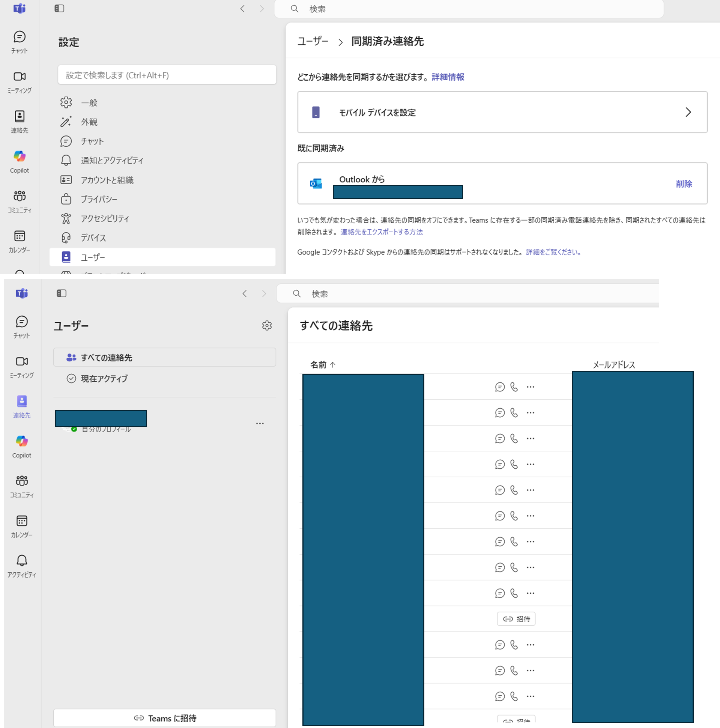Select ユーザー settings category

point(162,257)
